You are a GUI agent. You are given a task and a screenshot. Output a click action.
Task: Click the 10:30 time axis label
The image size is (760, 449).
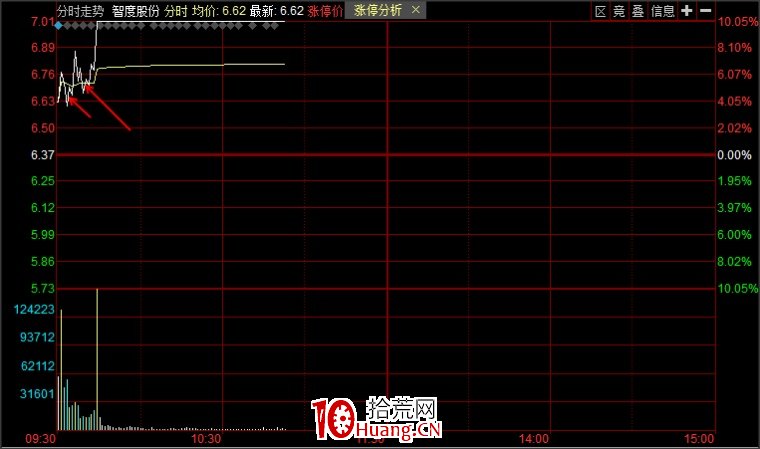tap(206, 439)
